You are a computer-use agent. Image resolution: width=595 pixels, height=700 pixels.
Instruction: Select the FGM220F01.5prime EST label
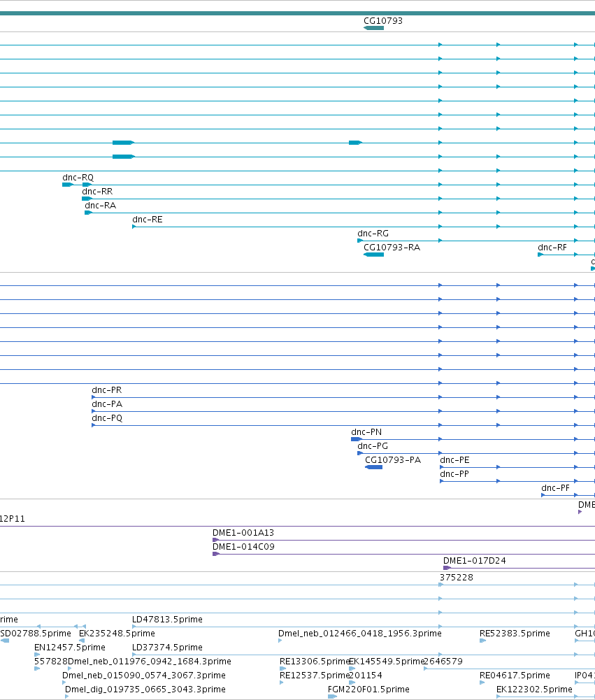(368, 690)
